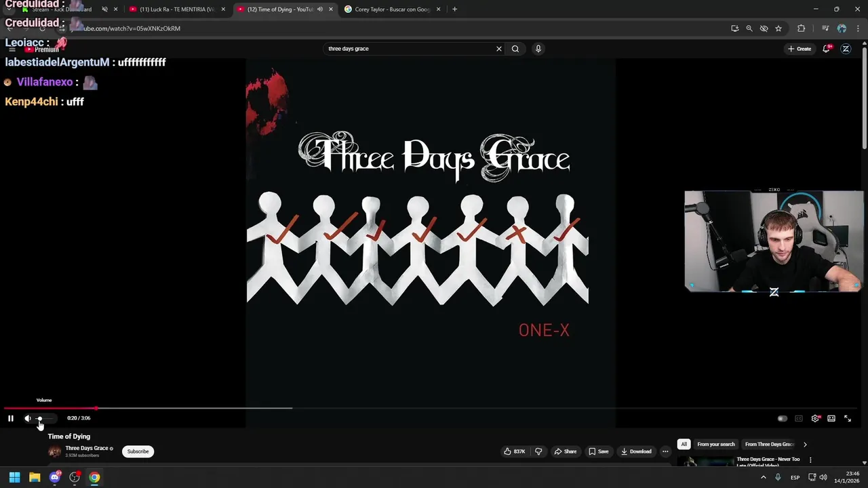This screenshot has height=488, width=868.
Task: Close the Luck Ra tab
Action: 223,9
